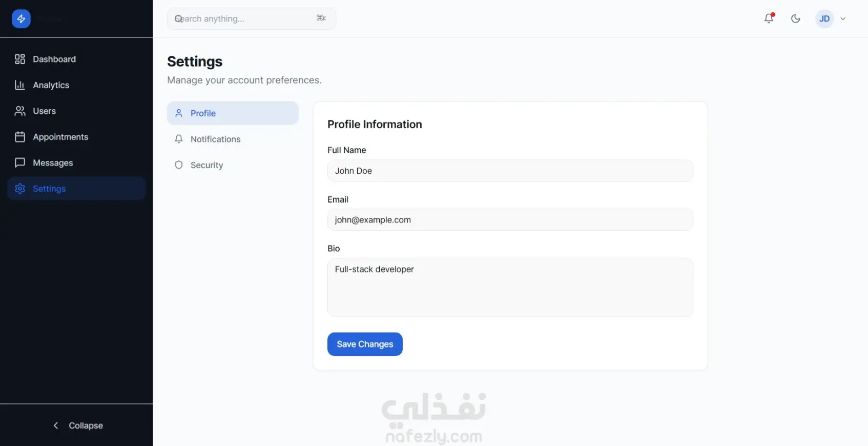Screen dimensions: 868x446
Task: Click the Messages chat bubble icon
Action: (20, 163)
